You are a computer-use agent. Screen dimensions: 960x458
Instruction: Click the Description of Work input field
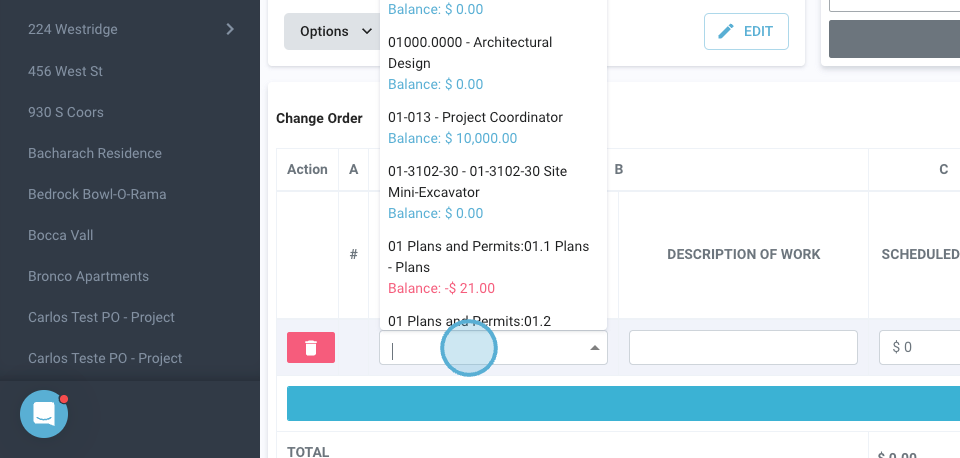[x=743, y=347]
